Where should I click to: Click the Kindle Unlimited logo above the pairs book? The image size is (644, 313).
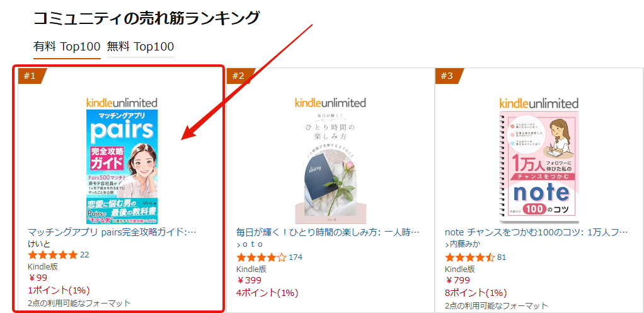122,102
